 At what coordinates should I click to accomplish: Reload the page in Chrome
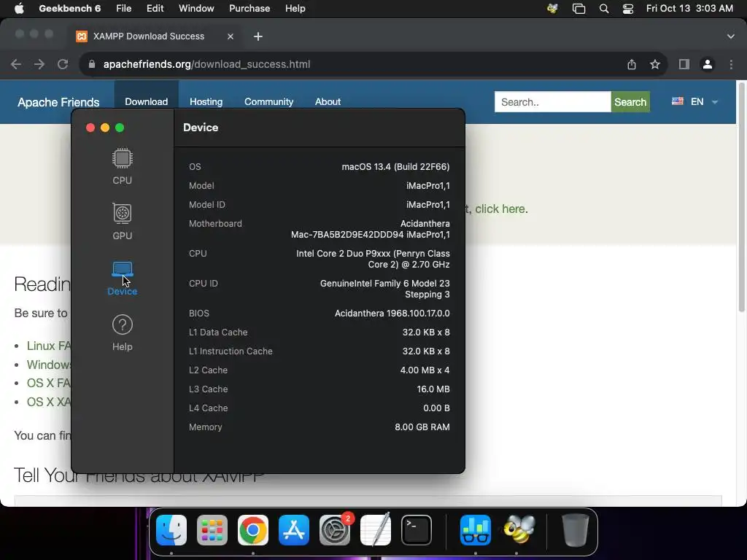coord(63,64)
